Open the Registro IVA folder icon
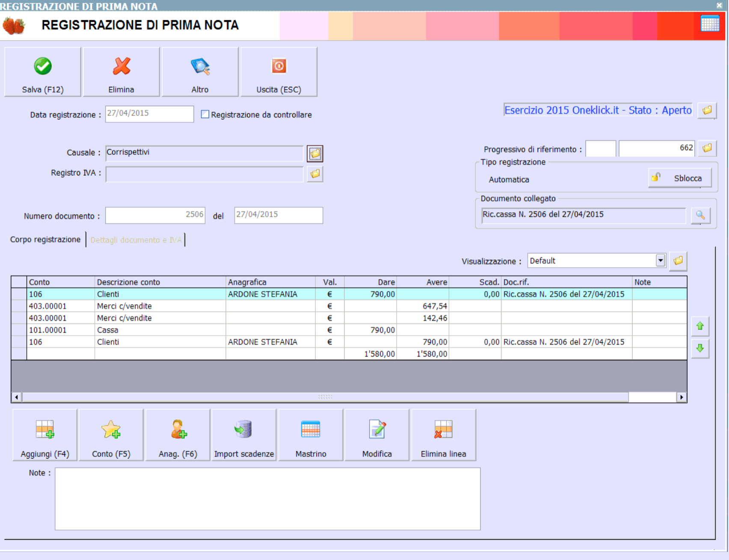The height and width of the screenshot is (560, 729). pos(315,174)
